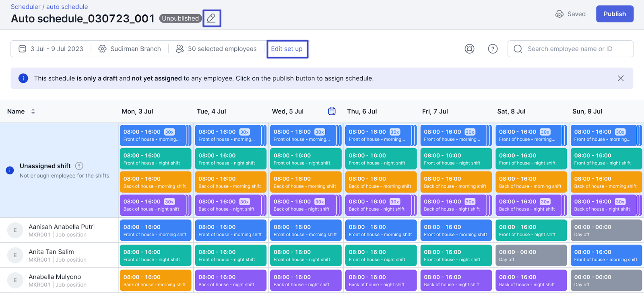The image size is (644, 293).
Task: Click the Unpublished status badge
Action: pyautogui.click(x=180, y=19)
